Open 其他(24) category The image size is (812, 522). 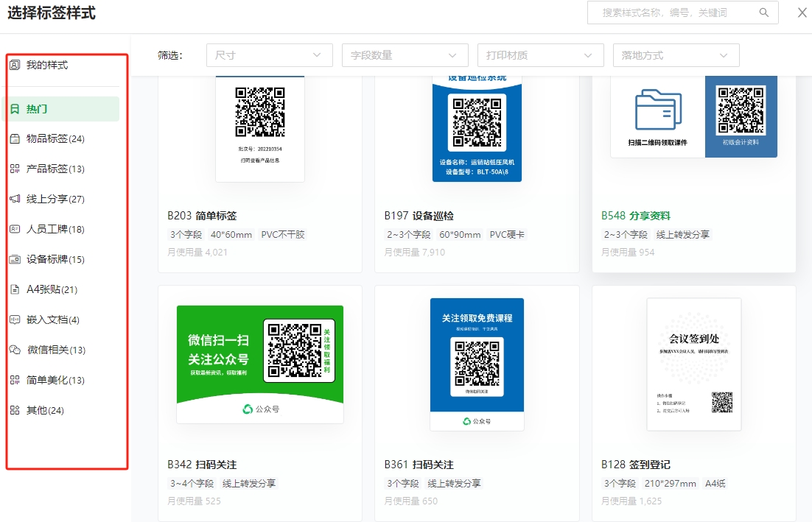[45, 410]
